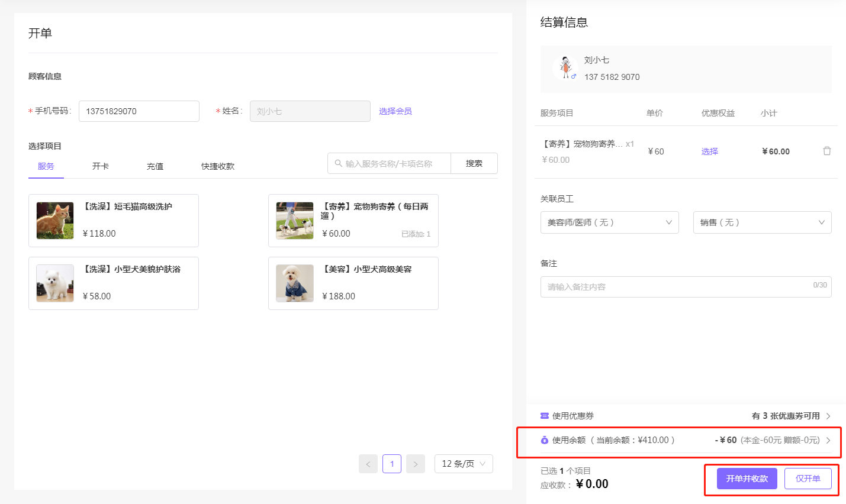Select page number 1

[x=392, y=464]
